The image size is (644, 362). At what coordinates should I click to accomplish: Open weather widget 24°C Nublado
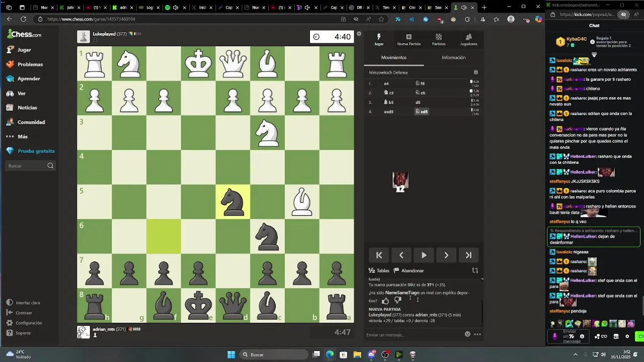pyautogui.click(x=19, y=354)
